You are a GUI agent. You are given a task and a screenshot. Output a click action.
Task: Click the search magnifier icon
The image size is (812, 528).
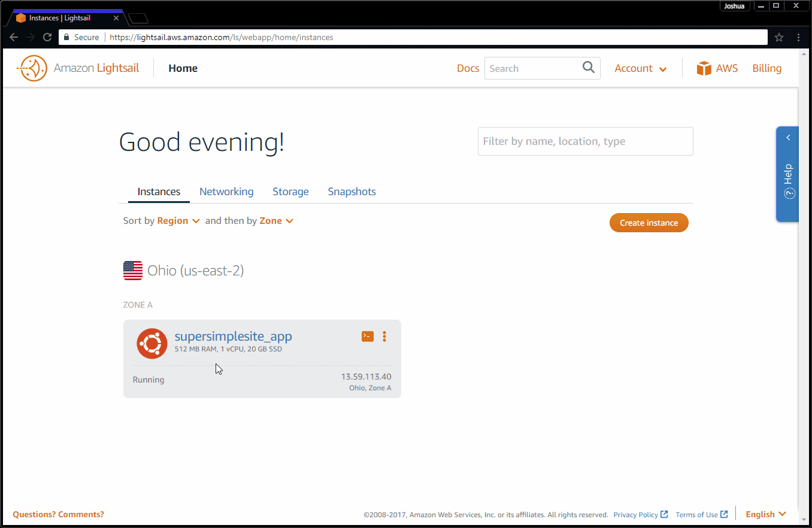589,67
